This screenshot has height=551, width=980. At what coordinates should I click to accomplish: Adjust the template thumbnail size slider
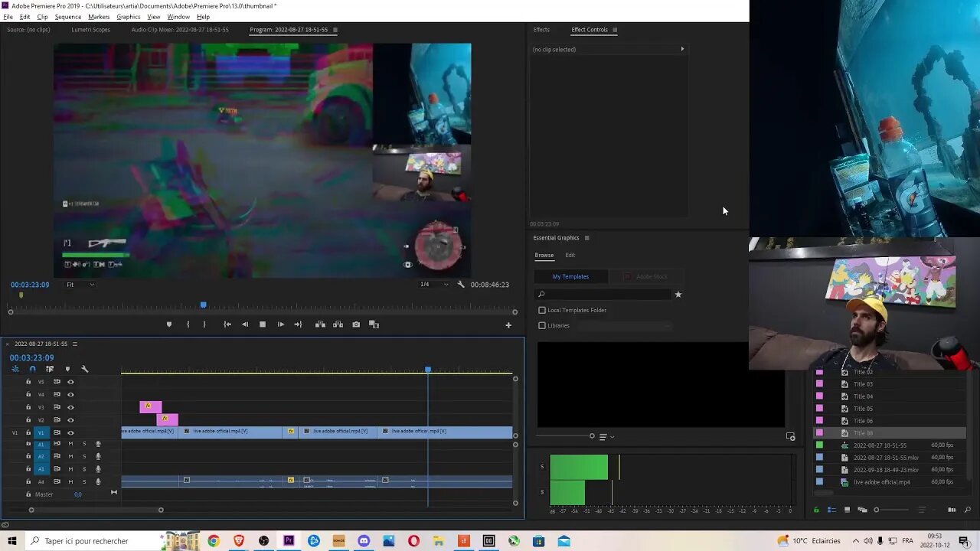(592, 436)
